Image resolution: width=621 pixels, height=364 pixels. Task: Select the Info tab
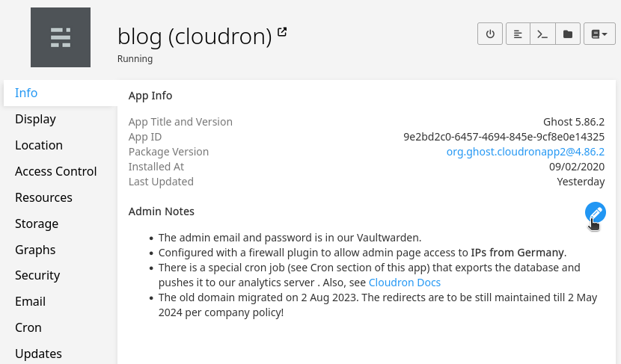point(26,93)
